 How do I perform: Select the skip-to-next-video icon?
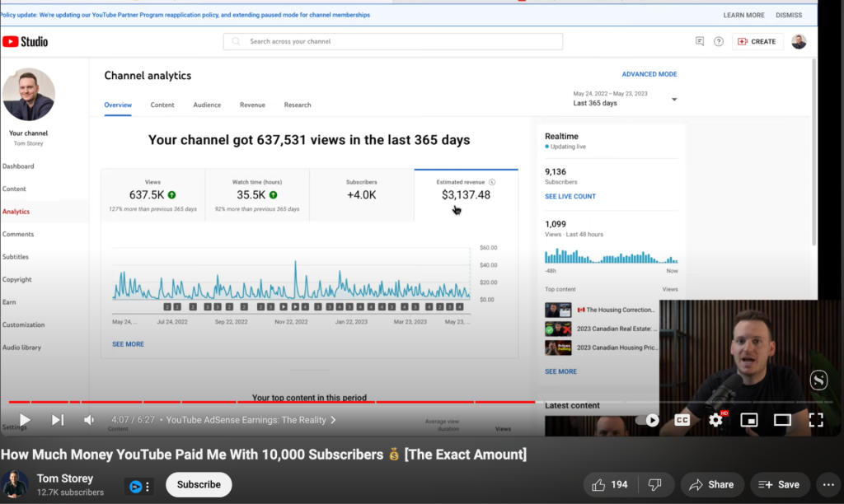point(56,419)
